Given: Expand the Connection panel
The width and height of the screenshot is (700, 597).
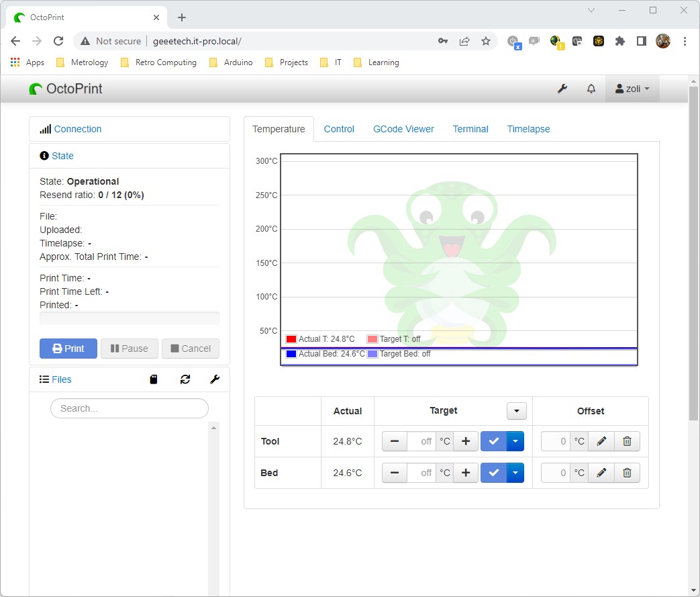Looking at the screenshot, I should (x=78, y=129).
